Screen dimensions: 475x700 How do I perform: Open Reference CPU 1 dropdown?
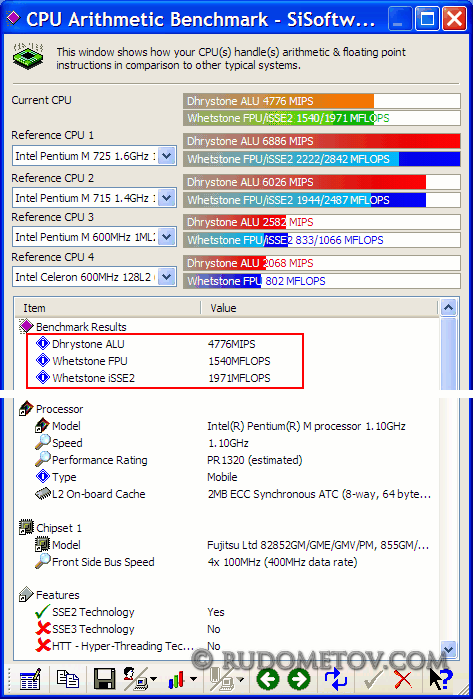coord(167,156)
